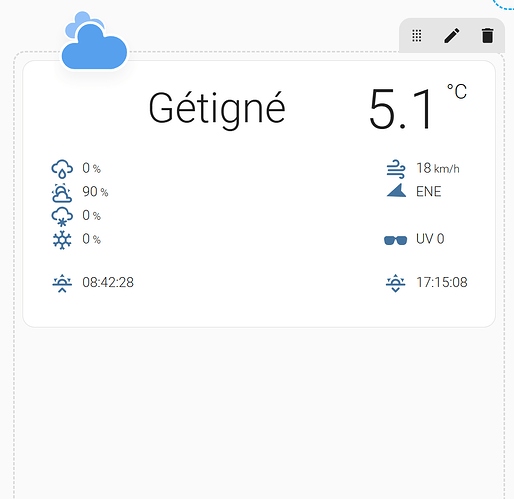Viewport: 514px width, 499px height.
Task: Click the pencil edit icon
Action: coord(452,35)
